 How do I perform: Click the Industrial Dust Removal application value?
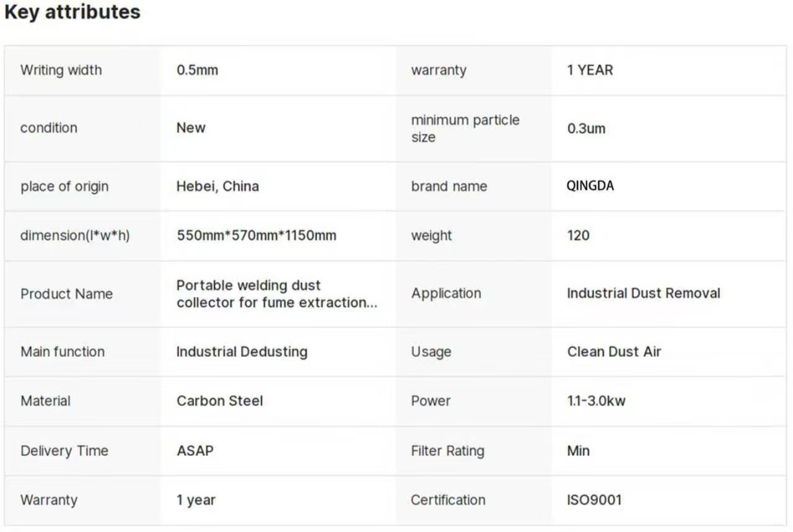(643, 294)
